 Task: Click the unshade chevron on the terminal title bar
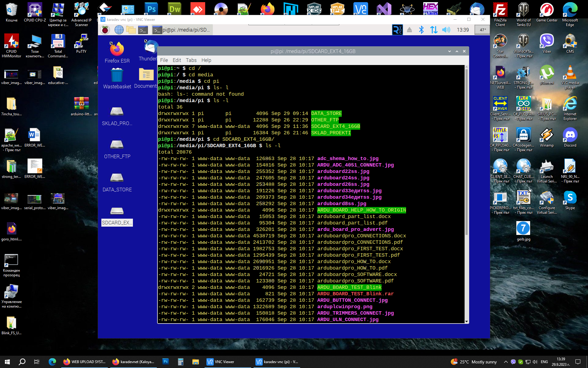point(457,51)
